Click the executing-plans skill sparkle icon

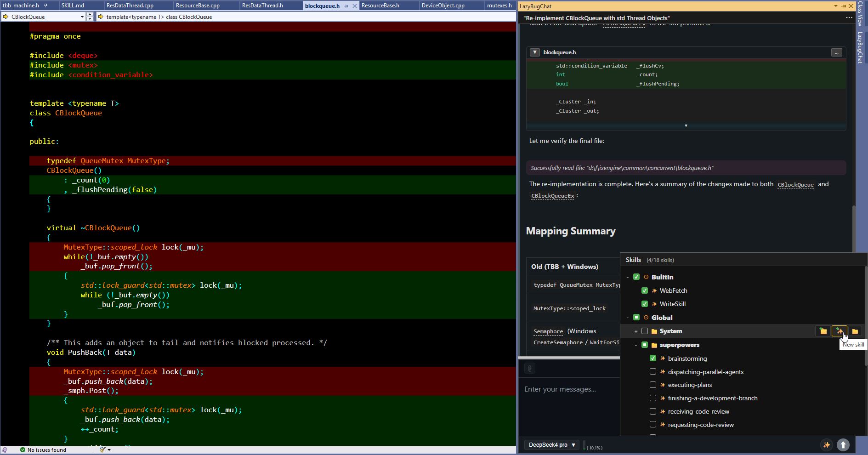point(663,385)
